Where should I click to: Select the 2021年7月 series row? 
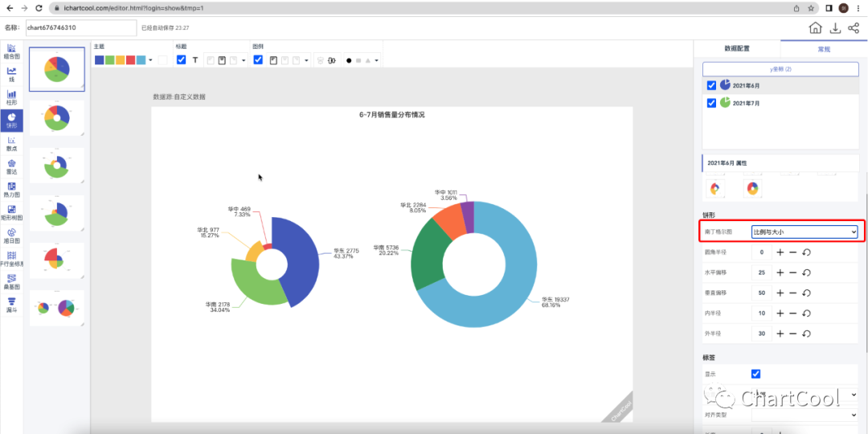click(780, 103)
